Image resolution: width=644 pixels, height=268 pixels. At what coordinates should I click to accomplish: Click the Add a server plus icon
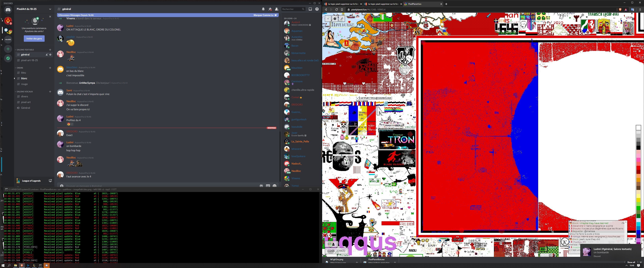click(8, 49)
